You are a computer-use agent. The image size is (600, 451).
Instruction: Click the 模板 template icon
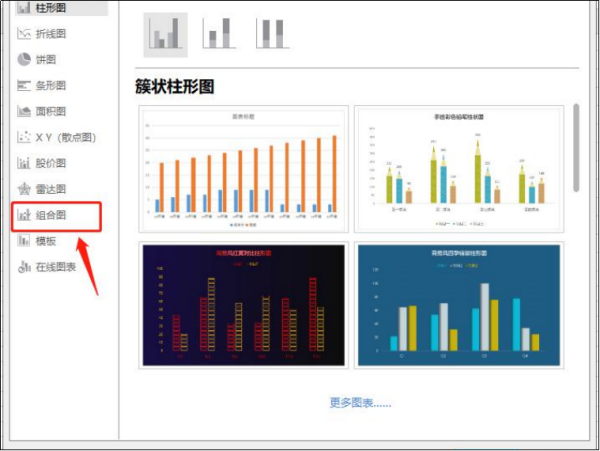pos(24,241)
